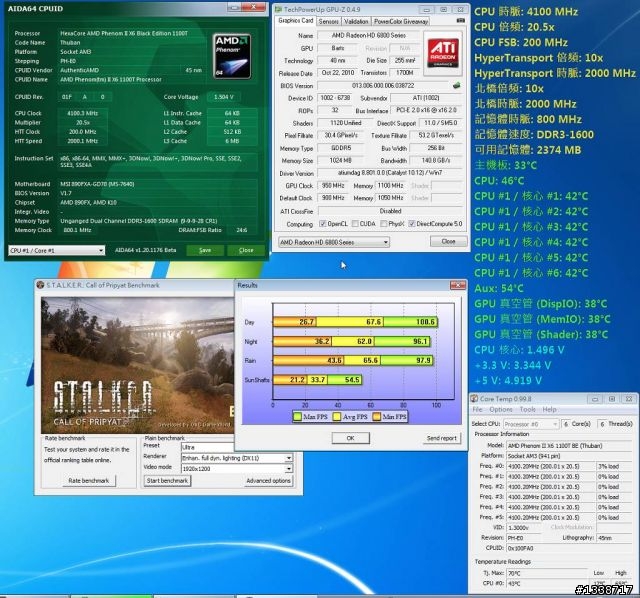The height and width of the screenshot is (598, 640).
Task: Switch to the Graphics Card tab
Action: coord(296,20)
